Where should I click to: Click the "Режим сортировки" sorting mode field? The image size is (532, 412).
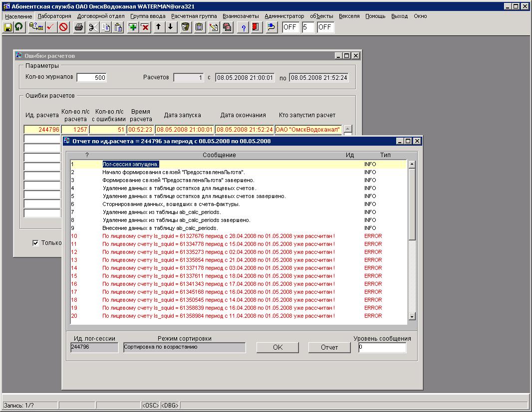[x=184, y=347]
